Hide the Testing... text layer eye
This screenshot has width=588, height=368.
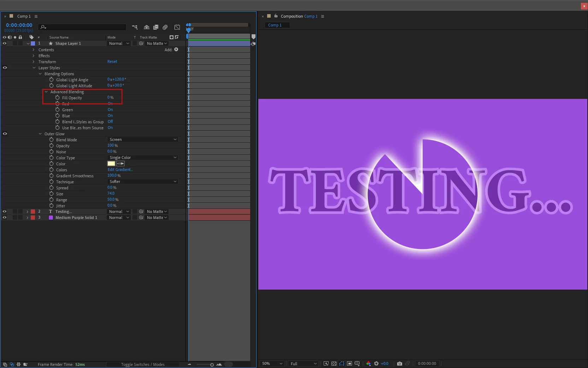pyautogui.click(x=5, y=212)
